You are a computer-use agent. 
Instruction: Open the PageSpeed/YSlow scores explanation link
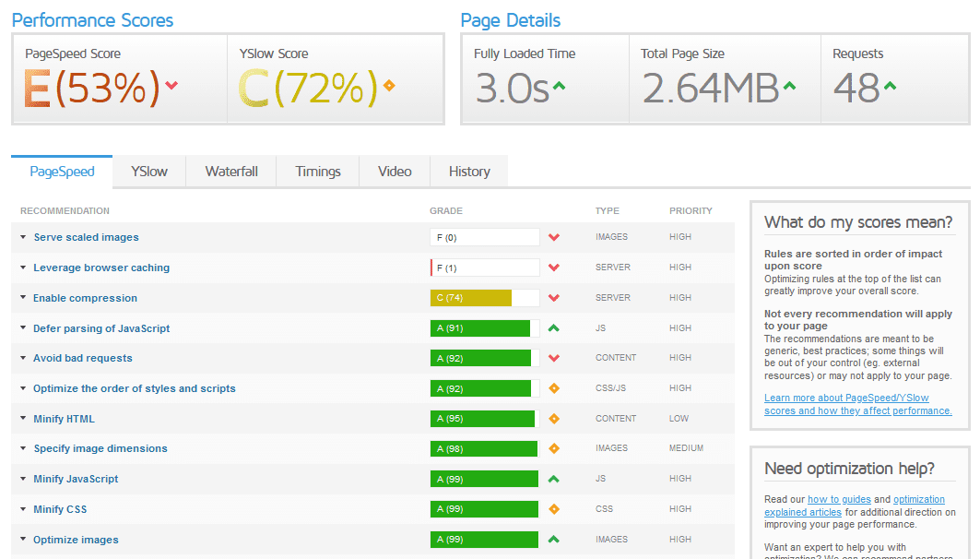tap(856, 404)
